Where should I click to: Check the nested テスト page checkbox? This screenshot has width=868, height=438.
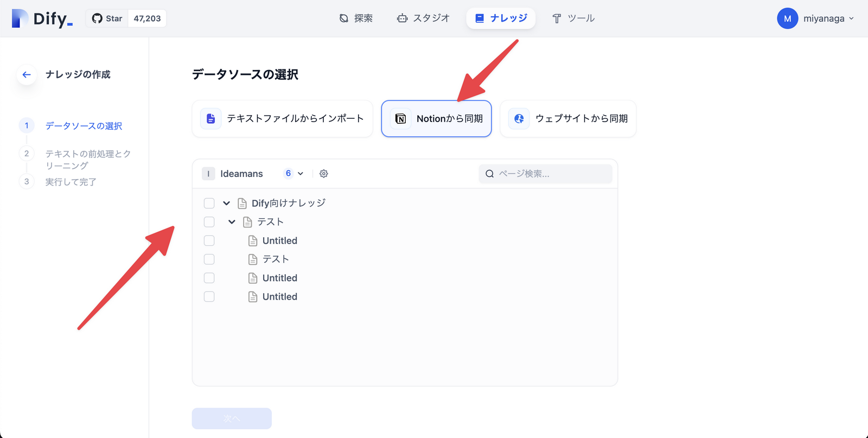[x=209, y=259]
